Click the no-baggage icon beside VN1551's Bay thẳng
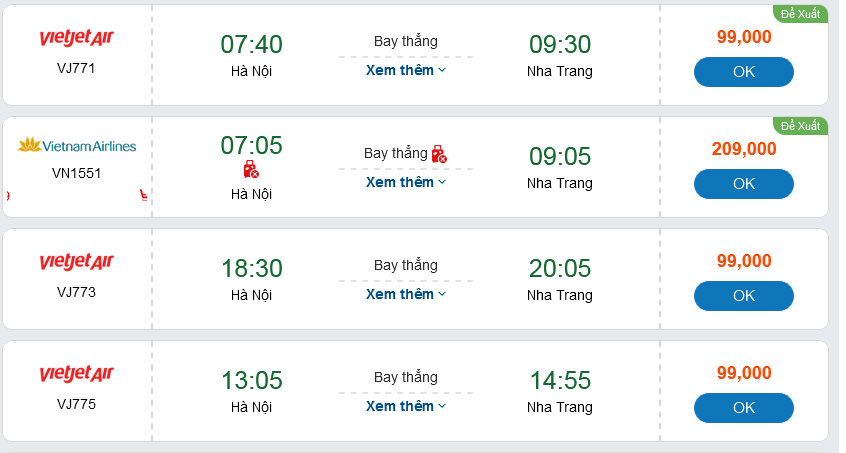 point(439,154)
